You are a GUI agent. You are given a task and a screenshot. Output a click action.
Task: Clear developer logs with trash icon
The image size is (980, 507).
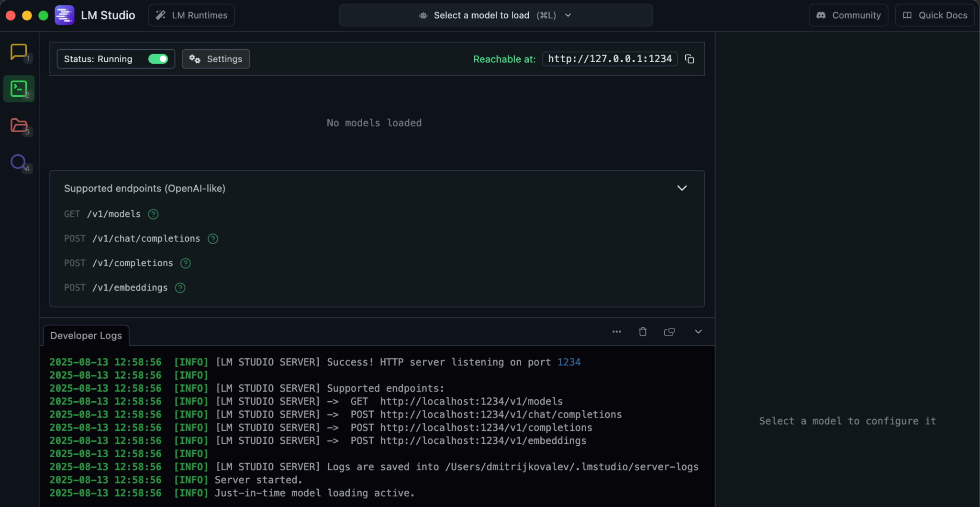pos(643,332)
